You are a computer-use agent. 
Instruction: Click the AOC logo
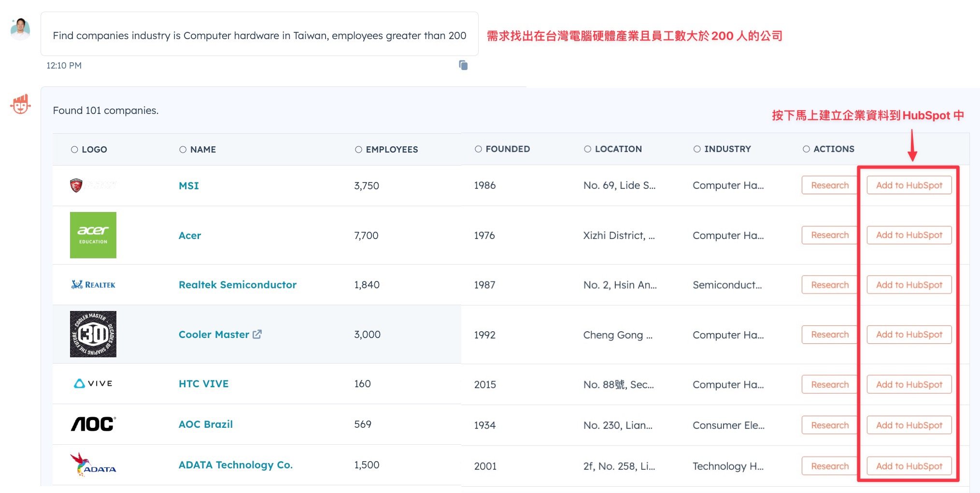(x=93, y=424)
